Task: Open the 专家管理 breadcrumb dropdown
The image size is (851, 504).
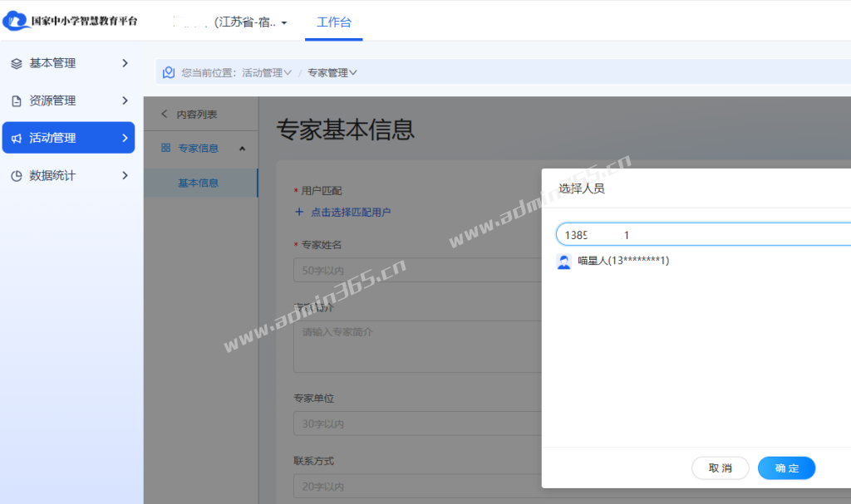Action: tap(332, 73)
